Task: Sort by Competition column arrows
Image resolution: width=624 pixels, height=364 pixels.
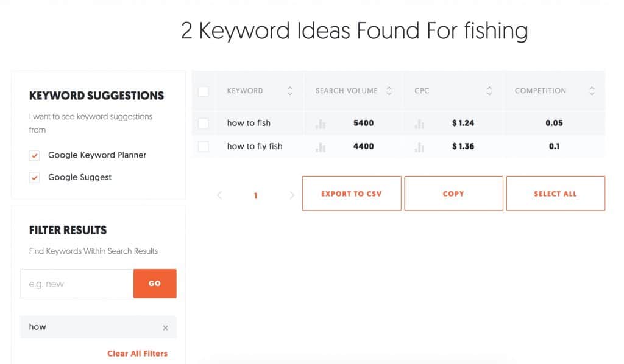Action: pyautogui.click(x=592, y=91)
